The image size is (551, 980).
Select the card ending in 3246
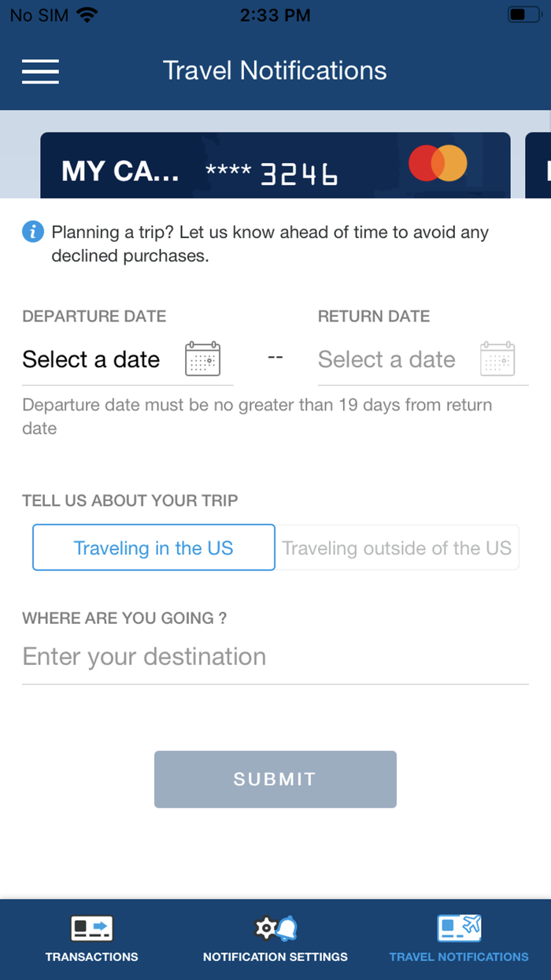coord(275,164)
